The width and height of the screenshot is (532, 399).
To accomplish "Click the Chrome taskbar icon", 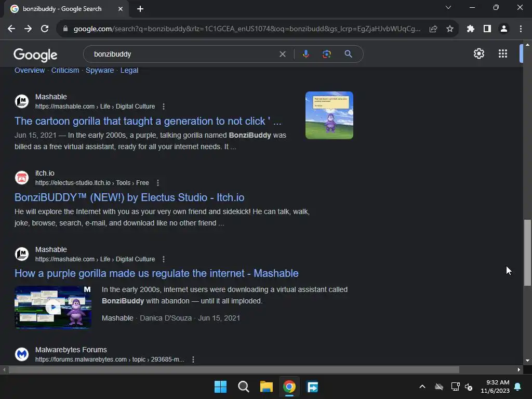I will pos(289,387).
